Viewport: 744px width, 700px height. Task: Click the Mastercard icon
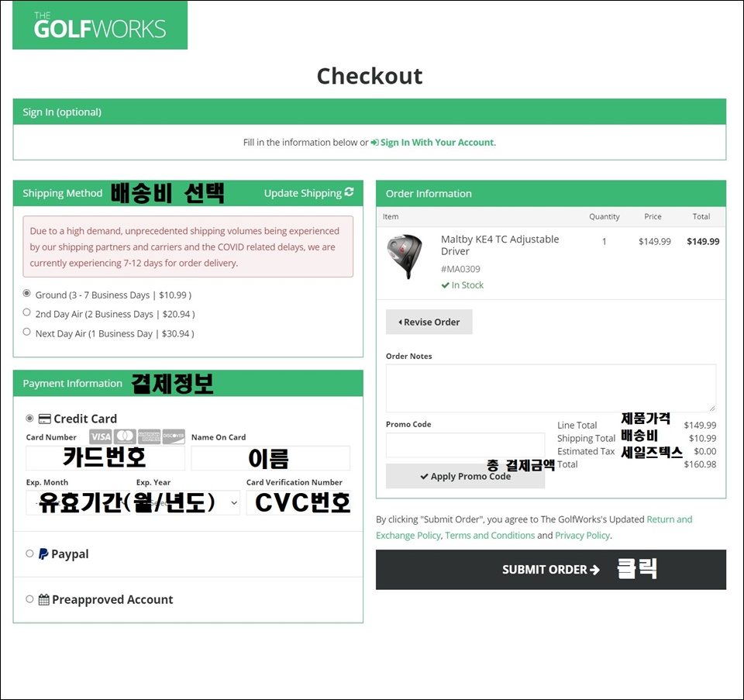pyautogui.click(x=126, y=436)
